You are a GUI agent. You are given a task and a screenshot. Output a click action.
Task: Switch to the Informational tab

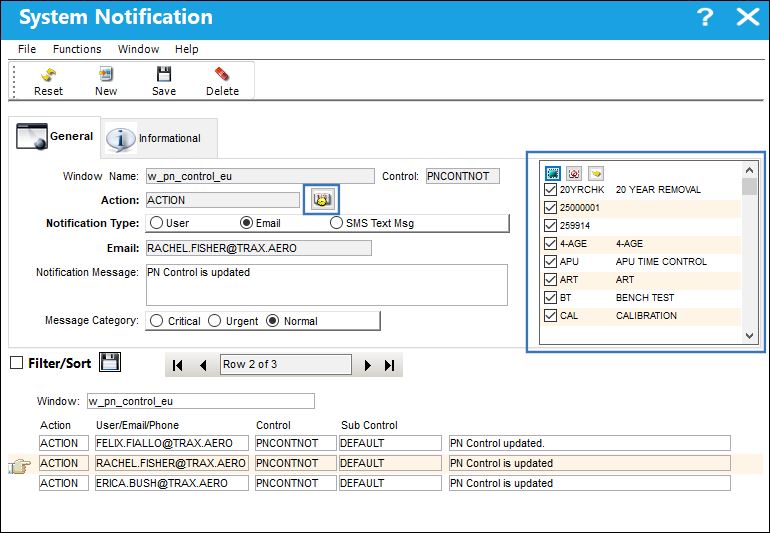[160, 138]
